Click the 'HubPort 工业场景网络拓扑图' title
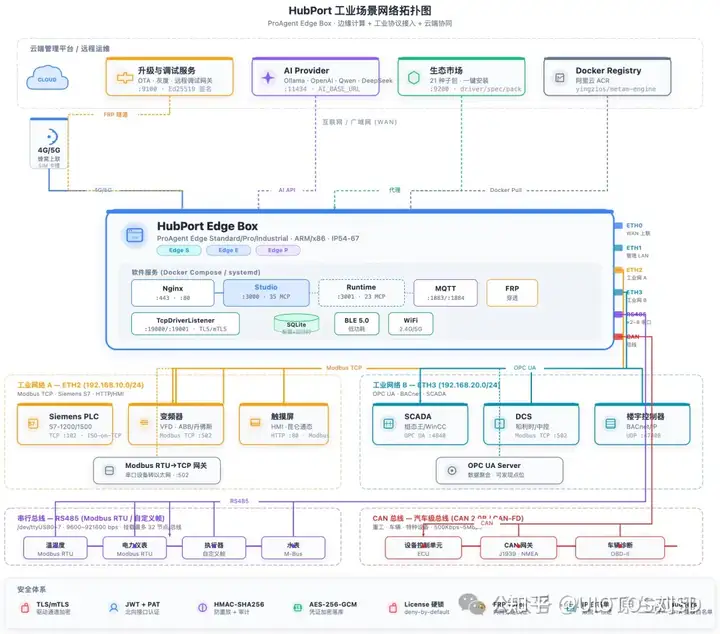The image size is (720, 634). tap(360, 10)
